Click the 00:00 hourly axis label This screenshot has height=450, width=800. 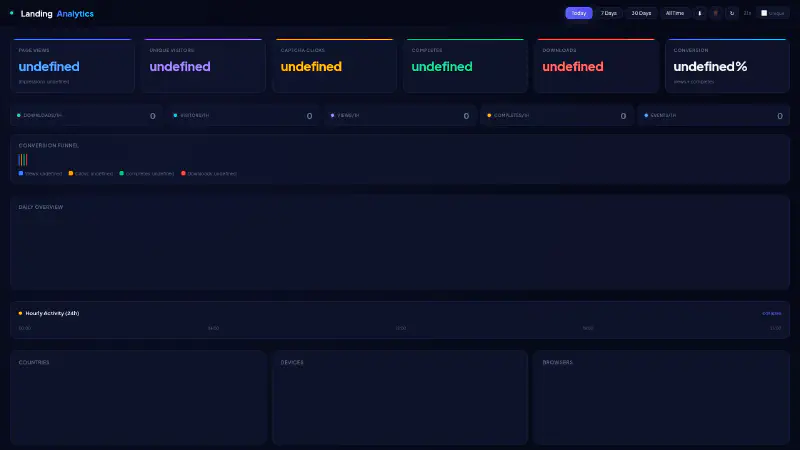(x=24, y=328)
